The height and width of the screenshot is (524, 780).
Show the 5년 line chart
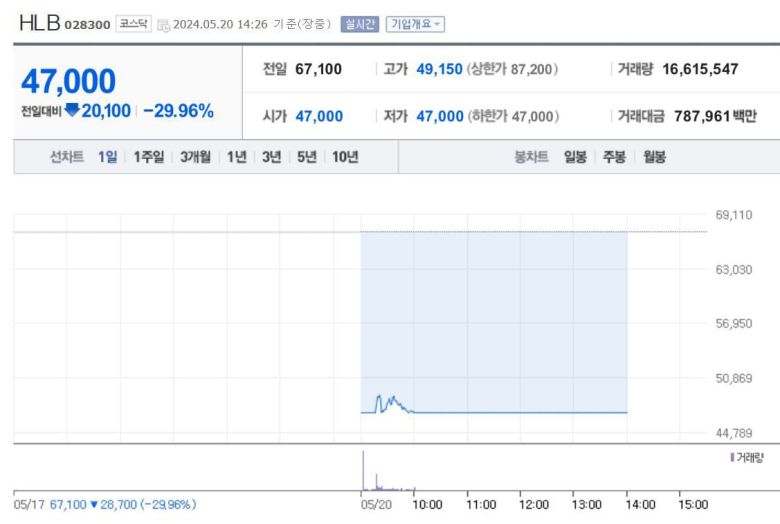(306, 157)
